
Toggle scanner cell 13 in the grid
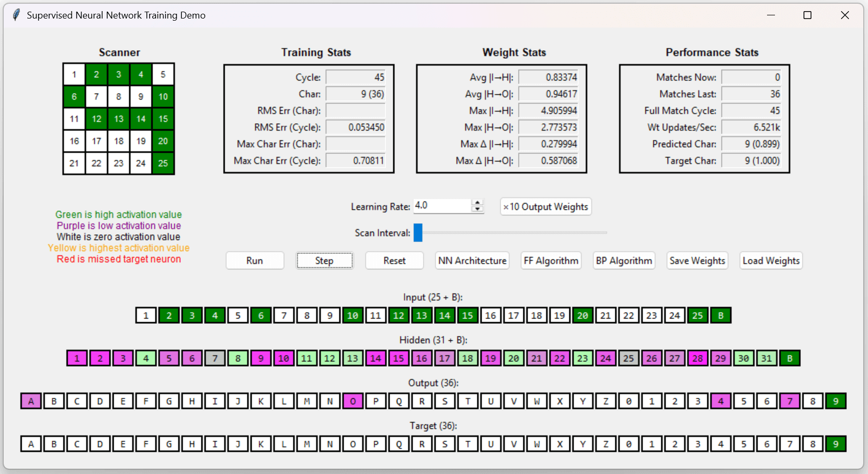(118, 119)
